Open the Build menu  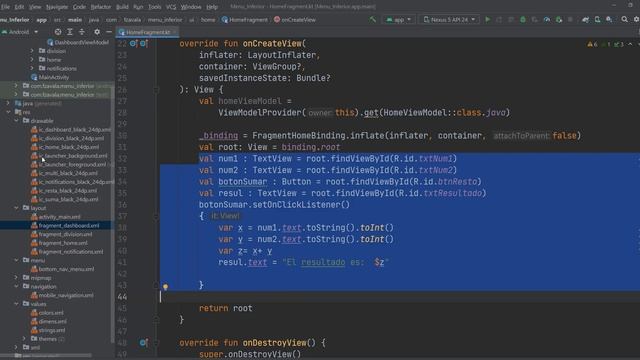click(x=122, y=7)
